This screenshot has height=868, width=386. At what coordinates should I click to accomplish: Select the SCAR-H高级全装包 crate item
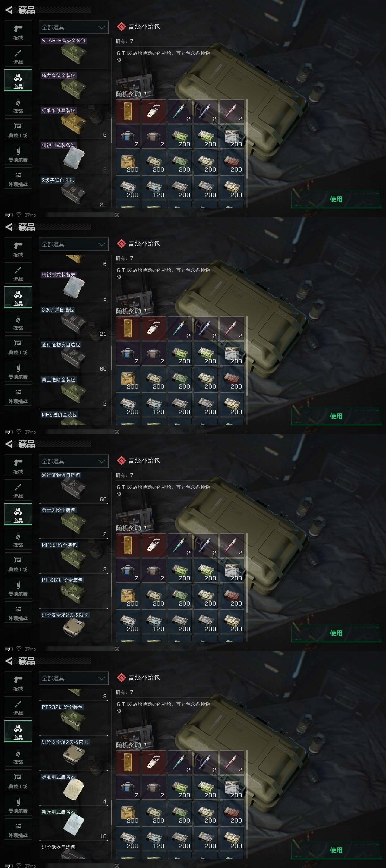[x=74, y=52]
